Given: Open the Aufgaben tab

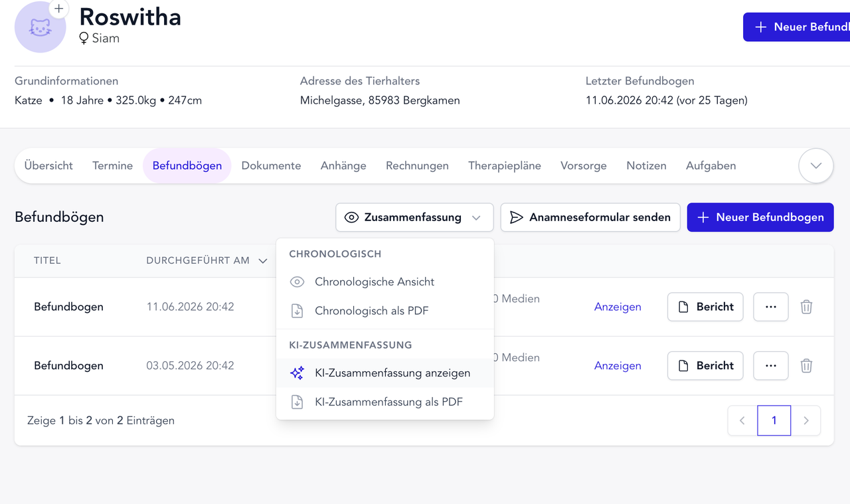Looking at the screenshot, I should pos(711,165).
